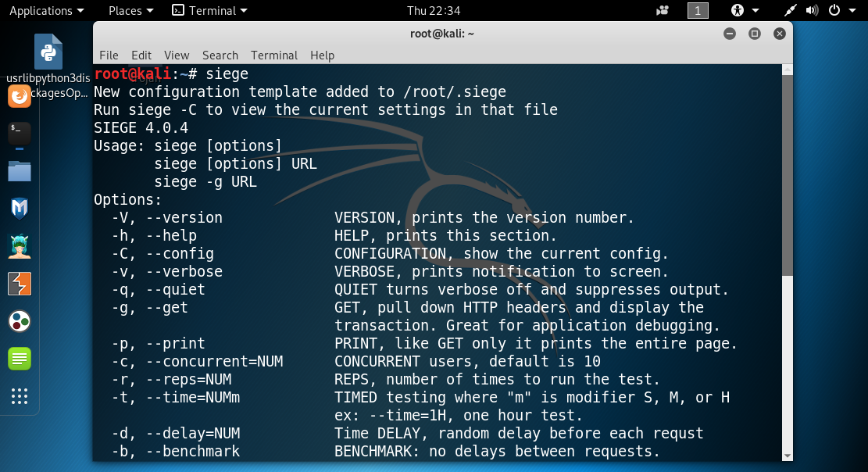Launch Burp Suite from the dock

click(x=20, y=284)
